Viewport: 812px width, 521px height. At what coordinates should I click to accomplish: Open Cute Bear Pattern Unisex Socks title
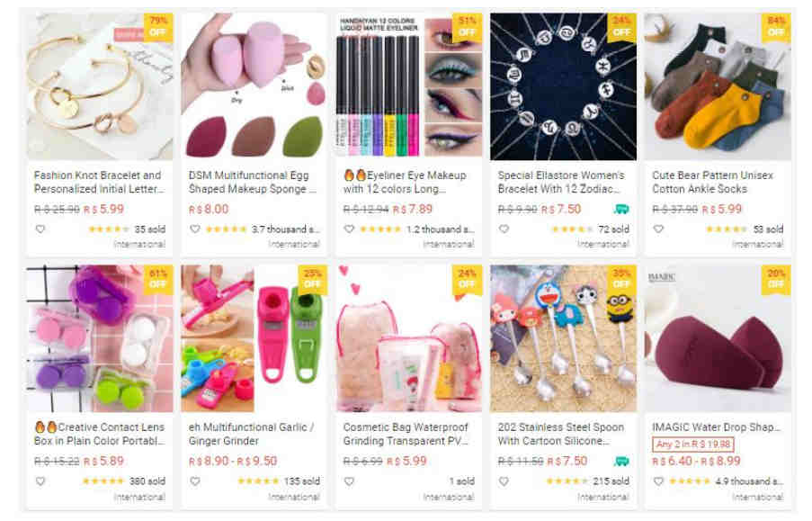tap(712, 182)
